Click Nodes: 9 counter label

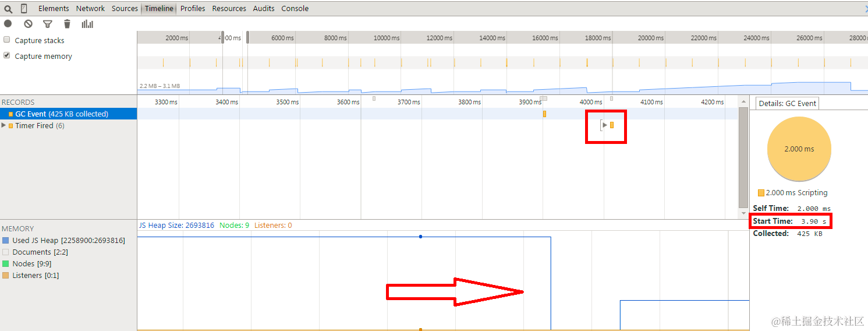point(234,225)
